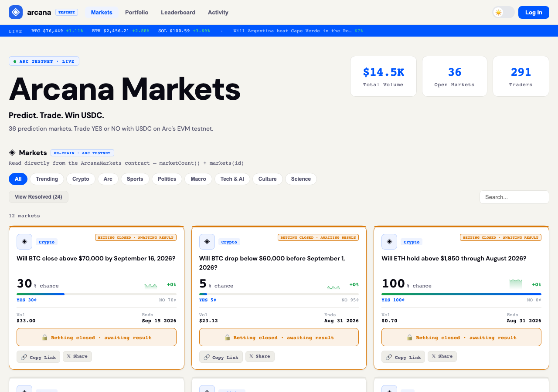This screenshot has height=392, width=558.
Task: Click the $14.5K Total Volume stat card
Action: [383, 76]
